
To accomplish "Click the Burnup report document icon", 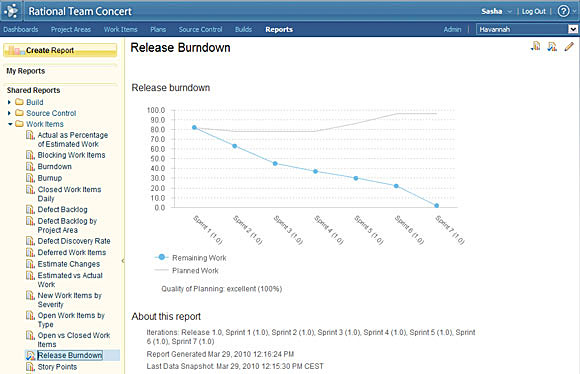I will [30, 178].
